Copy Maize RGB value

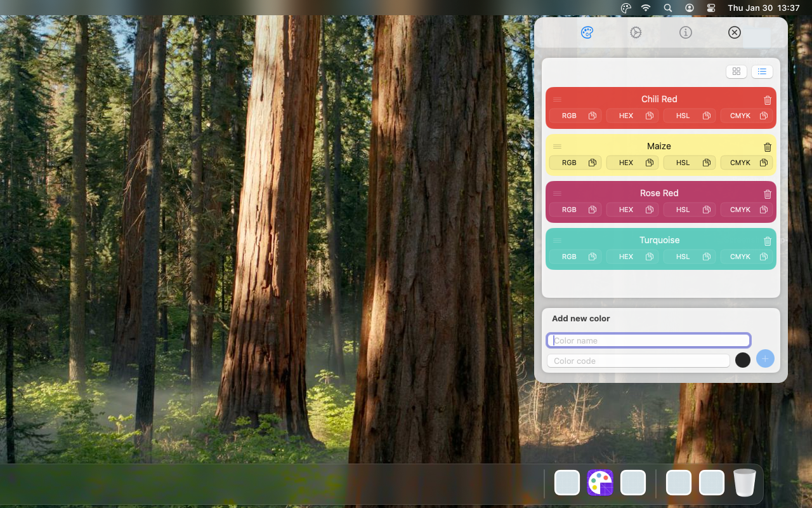click(575, 163)
